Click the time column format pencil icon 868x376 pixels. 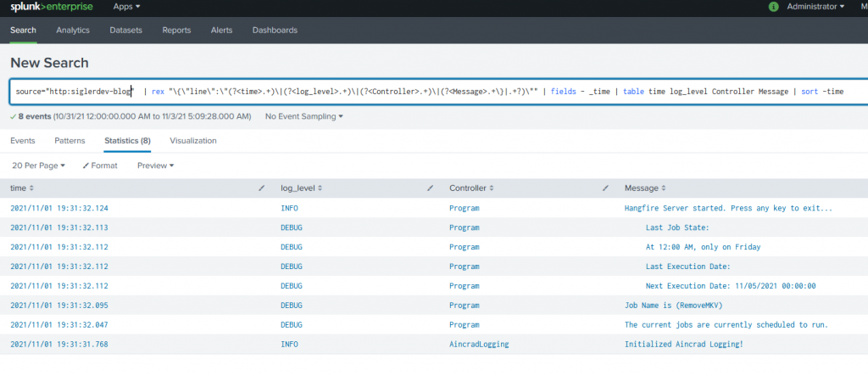262,188
